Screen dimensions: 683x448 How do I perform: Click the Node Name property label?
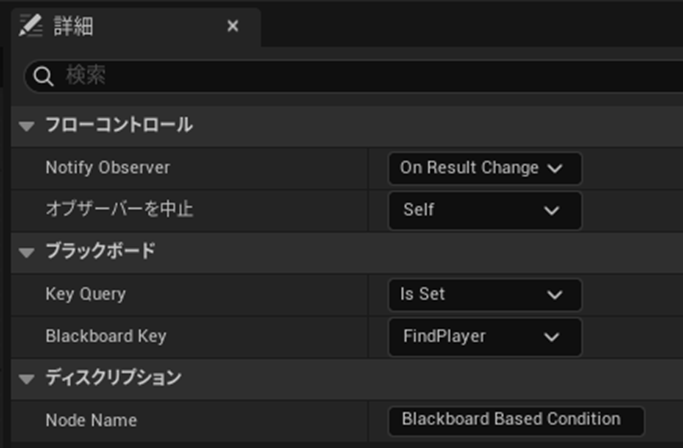pyautogui.click(x=91, y=420)
